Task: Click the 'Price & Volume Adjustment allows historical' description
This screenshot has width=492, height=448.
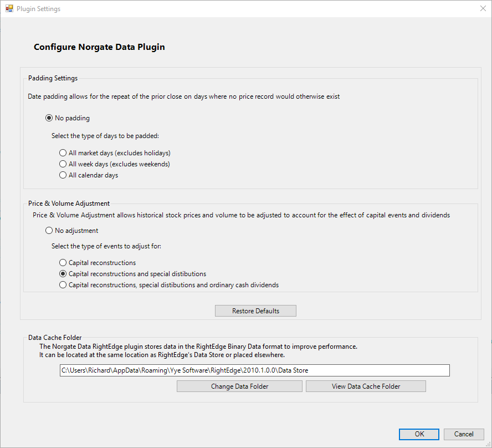Action: click(x=241, y=215)
